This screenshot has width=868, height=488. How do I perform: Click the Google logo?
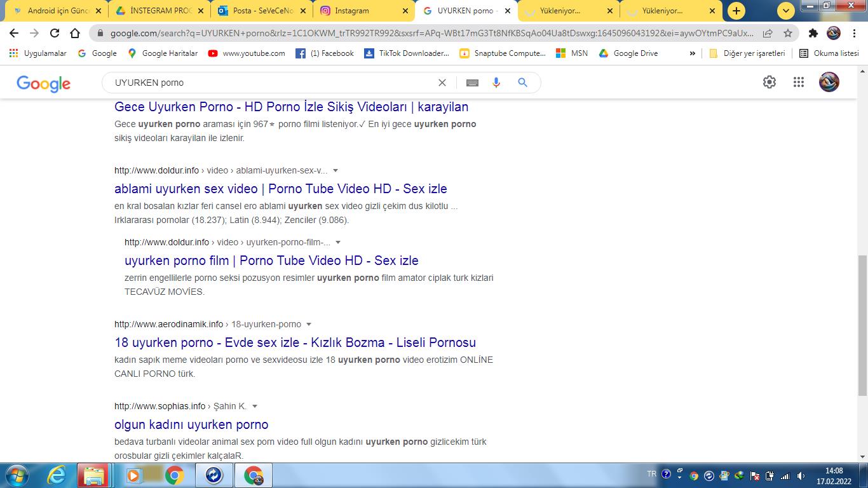(x=43, y=83)
